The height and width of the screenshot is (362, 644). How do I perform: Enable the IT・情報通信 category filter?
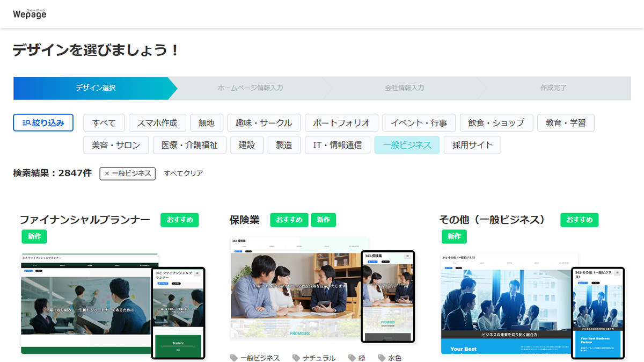337,144
